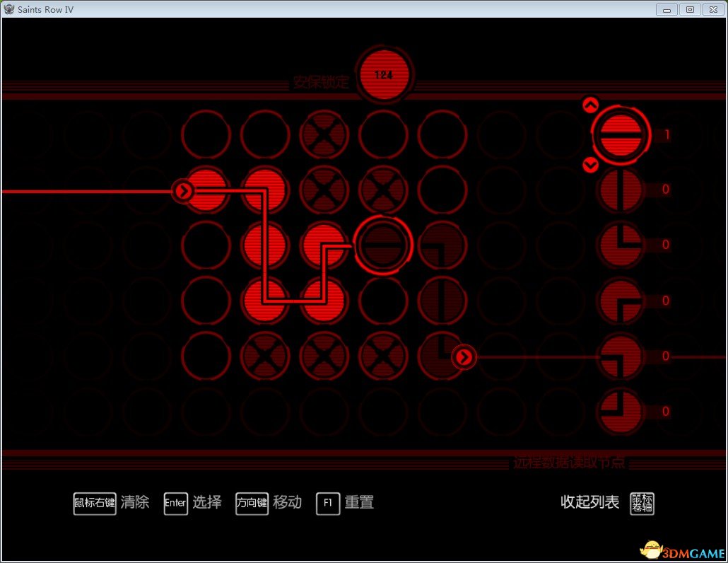The width and height of the screenshot is (728, 563).
Task: Pick the top-to-left corner piece in the piece list
Action: (621, 412)
